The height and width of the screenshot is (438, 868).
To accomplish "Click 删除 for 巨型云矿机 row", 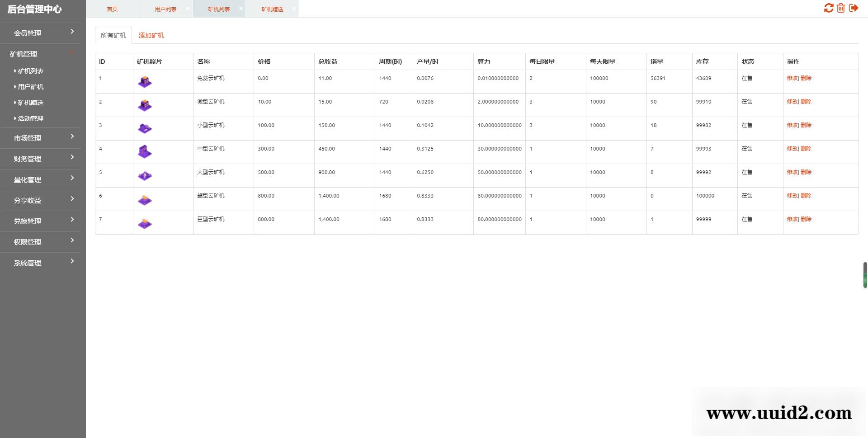I will point(806,219).
